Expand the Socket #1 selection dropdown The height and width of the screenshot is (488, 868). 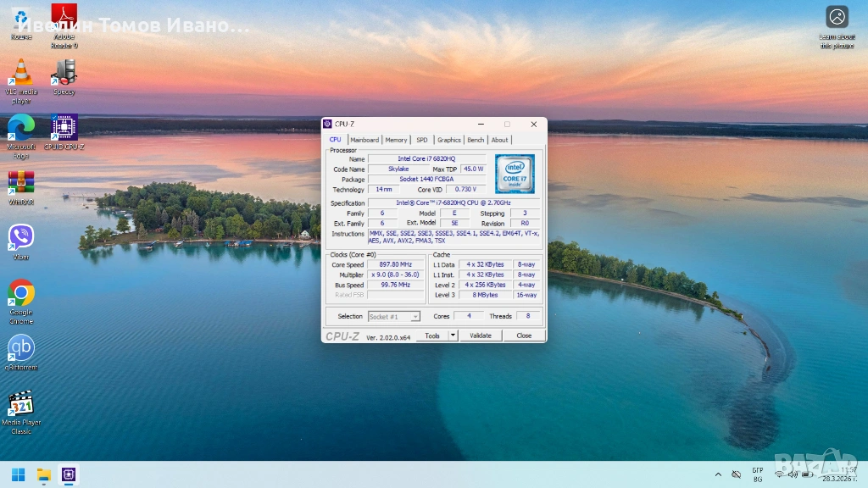coord(415,317)
